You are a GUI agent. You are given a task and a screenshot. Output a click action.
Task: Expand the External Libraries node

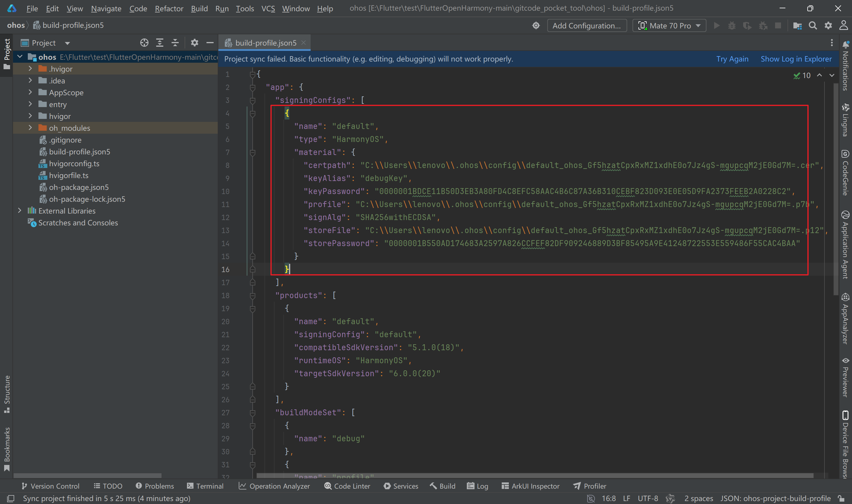point(20,211)
